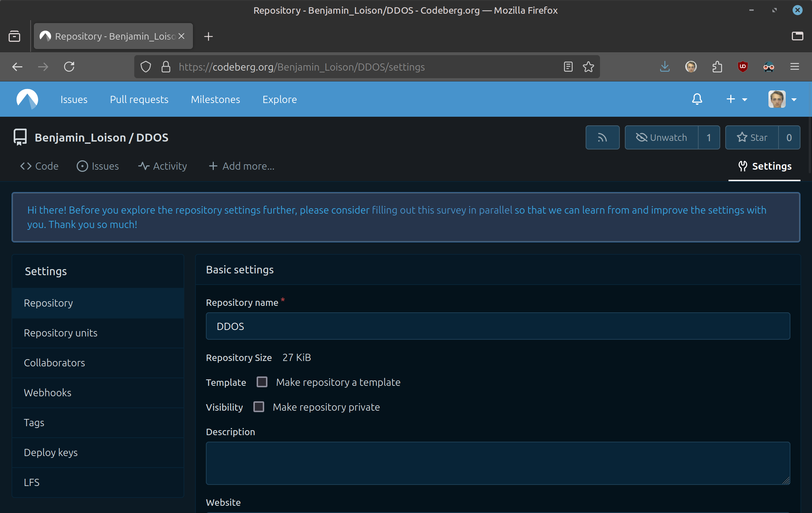
Task: Click Unwatch repository button
Action: click(662, 138)
